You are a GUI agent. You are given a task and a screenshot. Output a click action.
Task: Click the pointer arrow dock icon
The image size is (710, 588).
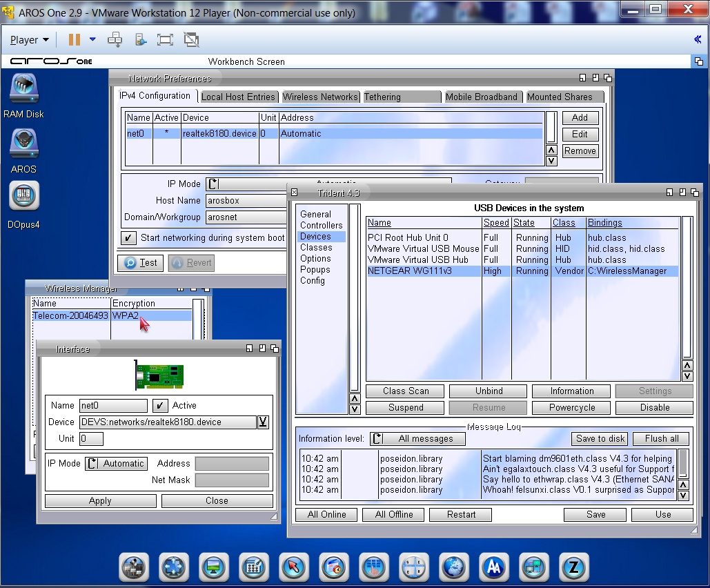coord(293,567)
